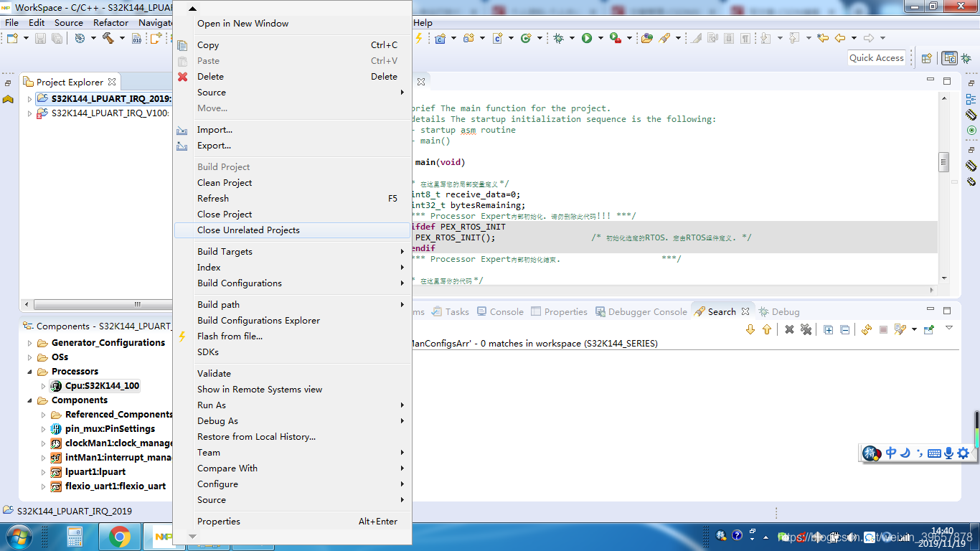Viewport: 980px width, 551px height.
Task: Click Collapse All icon in Search view
Action: tap(844, 330)
